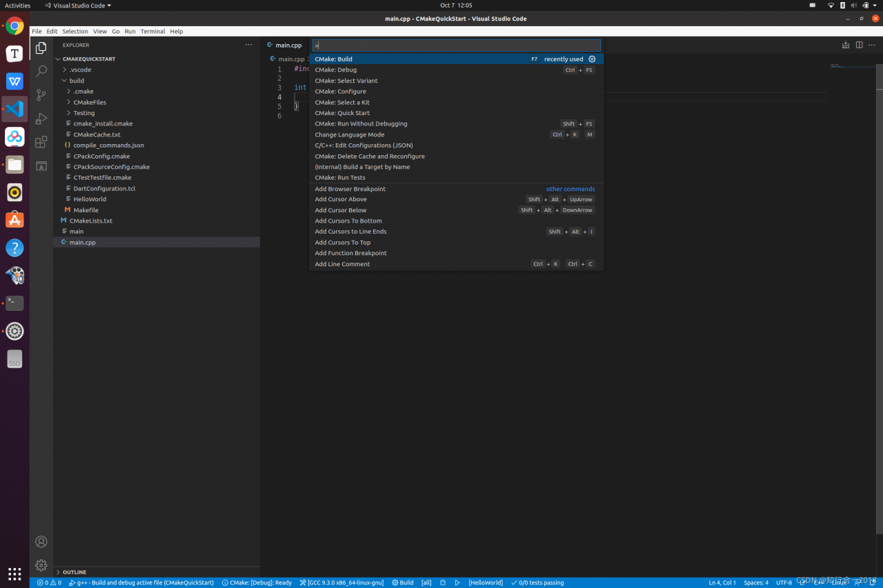This screenshot has height=588, width=883.
Task: Open the Run and Debug view
Action: 41,119
